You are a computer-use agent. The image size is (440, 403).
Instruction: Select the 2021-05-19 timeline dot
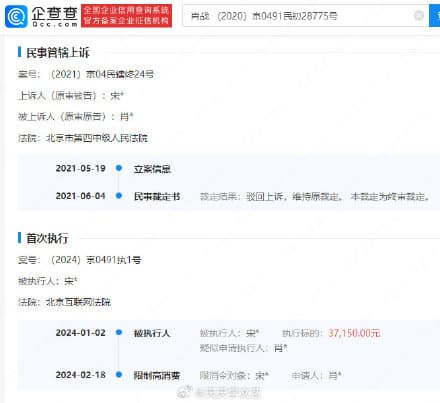pyautogui.click(x=119, y=168)
